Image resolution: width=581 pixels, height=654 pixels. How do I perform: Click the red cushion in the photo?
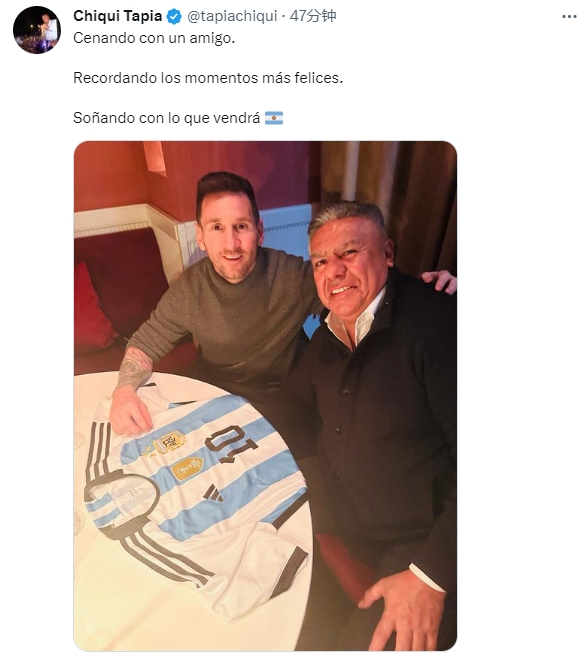coord(93,309)
